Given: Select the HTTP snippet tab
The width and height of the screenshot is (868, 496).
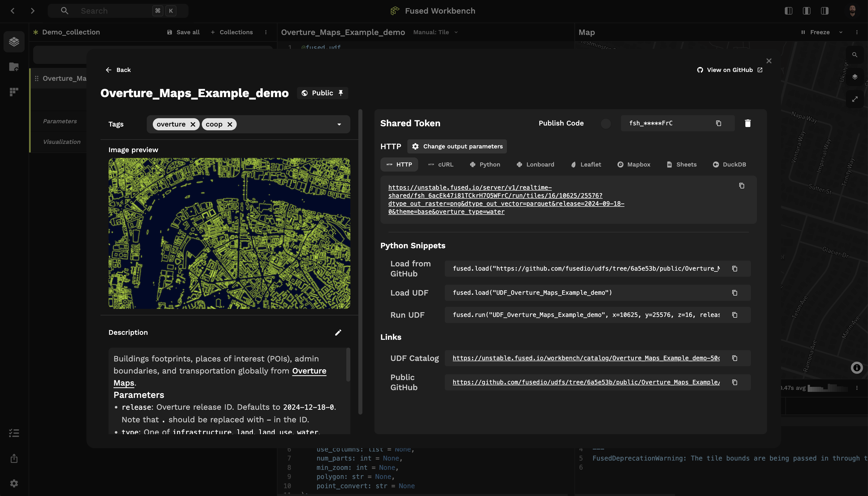Looking at the screenshot, I should (399, 164).
